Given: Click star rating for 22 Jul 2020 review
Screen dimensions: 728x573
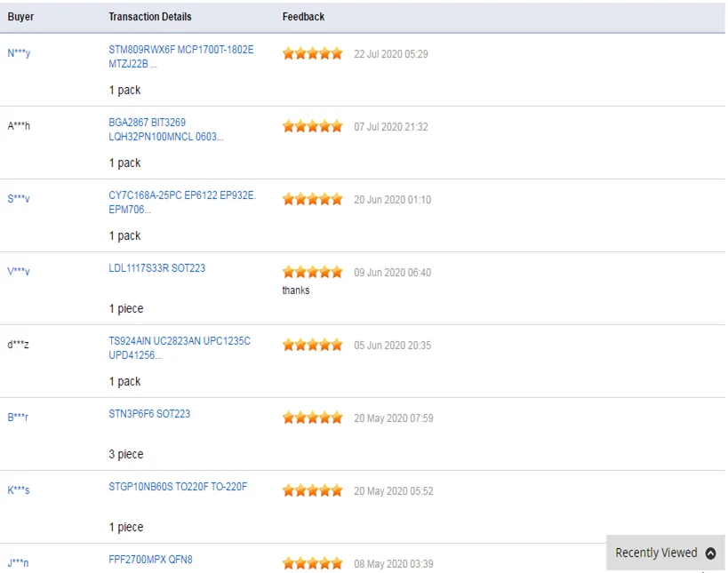Looking at the screenshot, I should [313, 54].
